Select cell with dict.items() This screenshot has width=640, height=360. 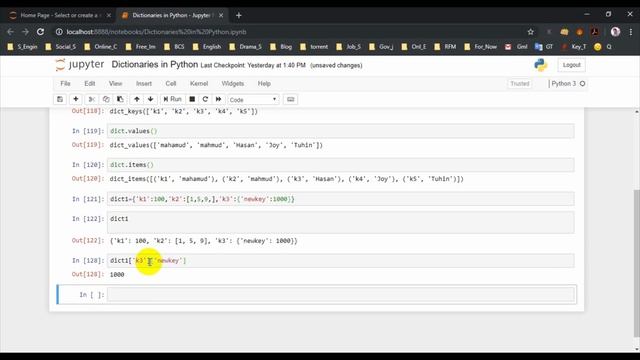[341, 165]
